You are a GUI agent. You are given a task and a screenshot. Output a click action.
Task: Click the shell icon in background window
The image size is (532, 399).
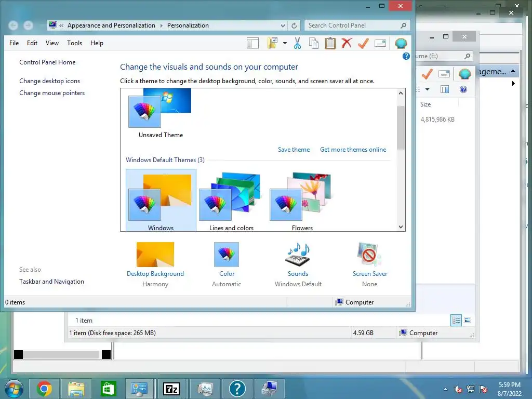tap(464, 74)
